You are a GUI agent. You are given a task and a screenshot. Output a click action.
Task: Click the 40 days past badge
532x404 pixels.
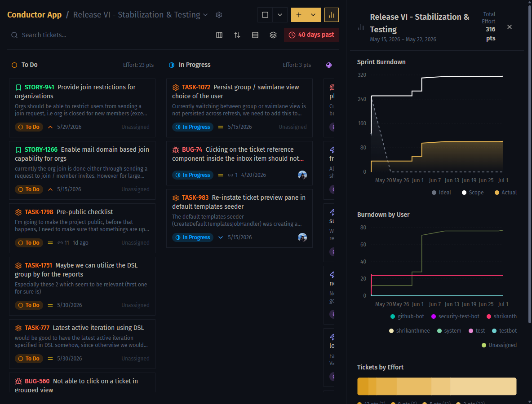[311, 35]
